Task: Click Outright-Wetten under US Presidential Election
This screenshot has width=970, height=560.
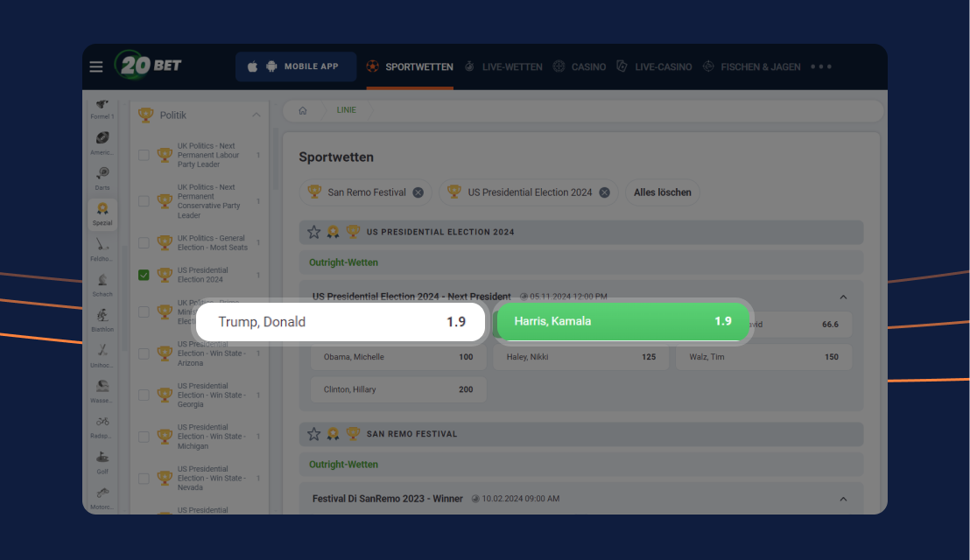Action: pyautogui.click(x=343, y=262)
